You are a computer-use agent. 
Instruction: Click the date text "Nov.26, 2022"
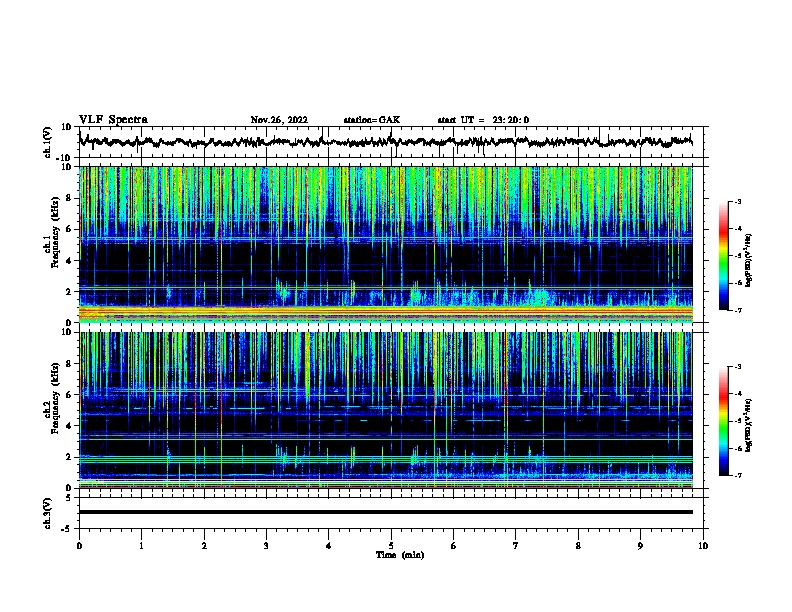tap(279, 120)
